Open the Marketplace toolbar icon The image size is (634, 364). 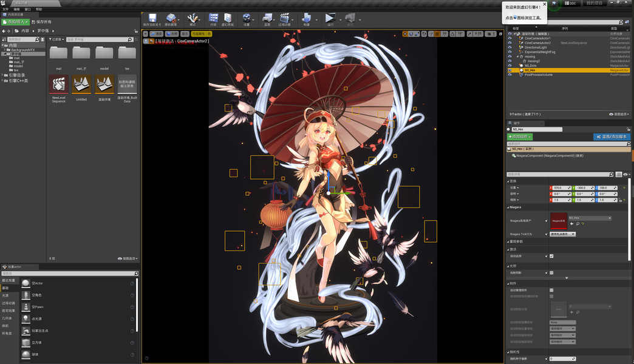pos(228,18)
